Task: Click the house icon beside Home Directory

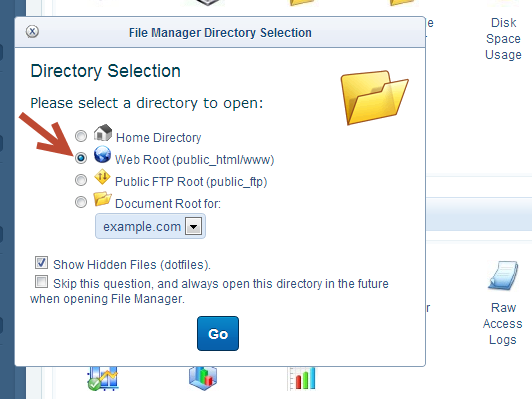Action: point(103,133)
